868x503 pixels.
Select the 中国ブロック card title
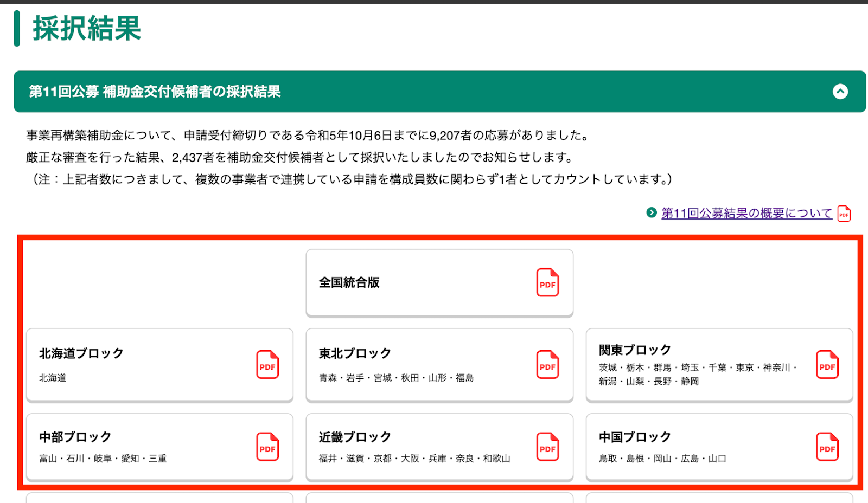635,437
